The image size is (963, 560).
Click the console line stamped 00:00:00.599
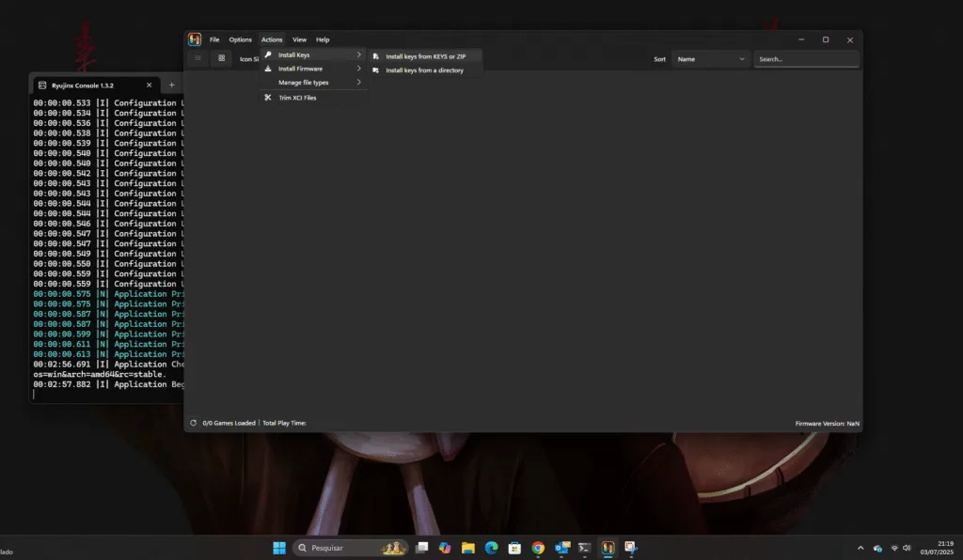(109, 334)
